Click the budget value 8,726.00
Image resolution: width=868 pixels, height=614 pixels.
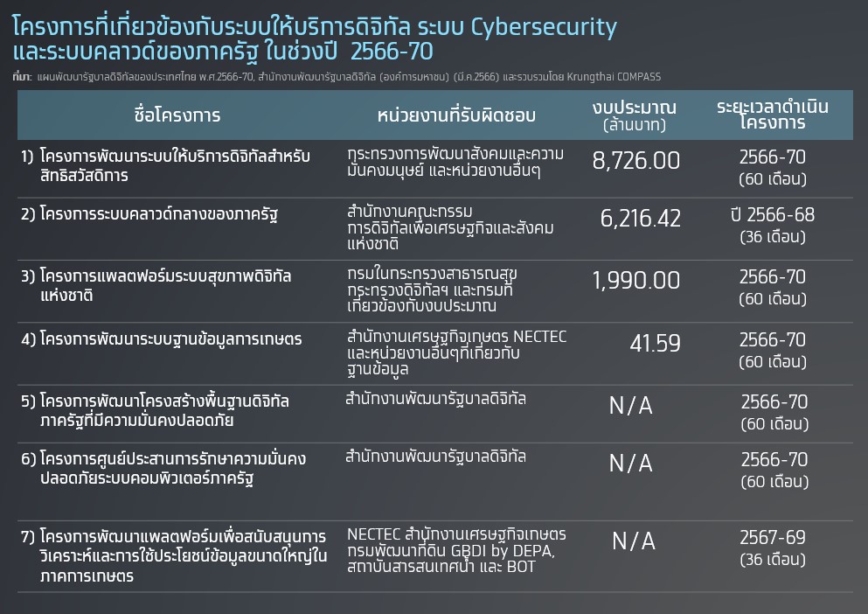(636, 161)
